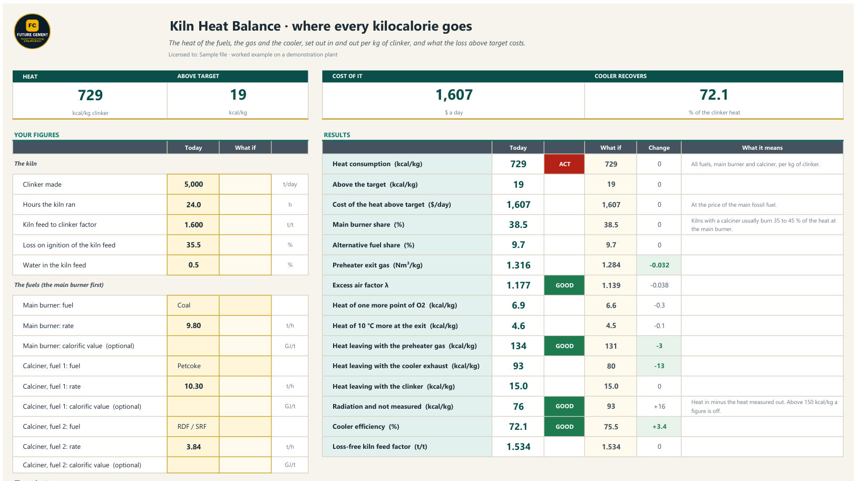868x481 pixels.
Task: Open the Main burner fuel cell Coal
Action: click(193, 305)
